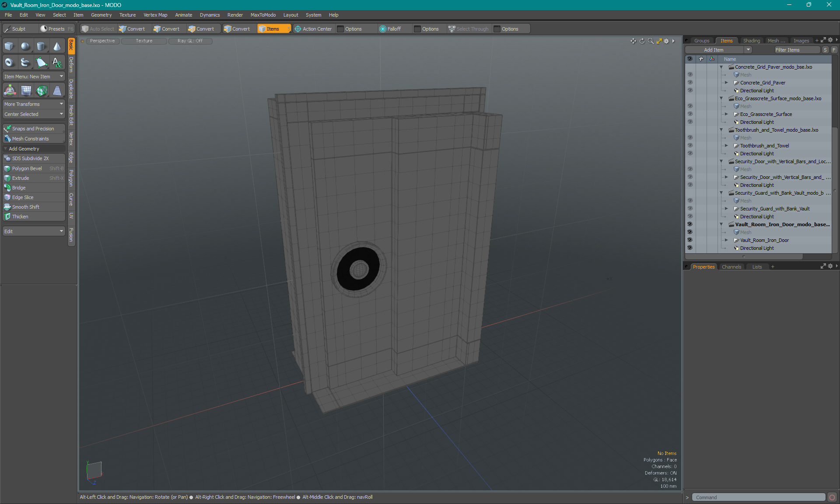Add new tab in Items panel with plus

point(817,41)
